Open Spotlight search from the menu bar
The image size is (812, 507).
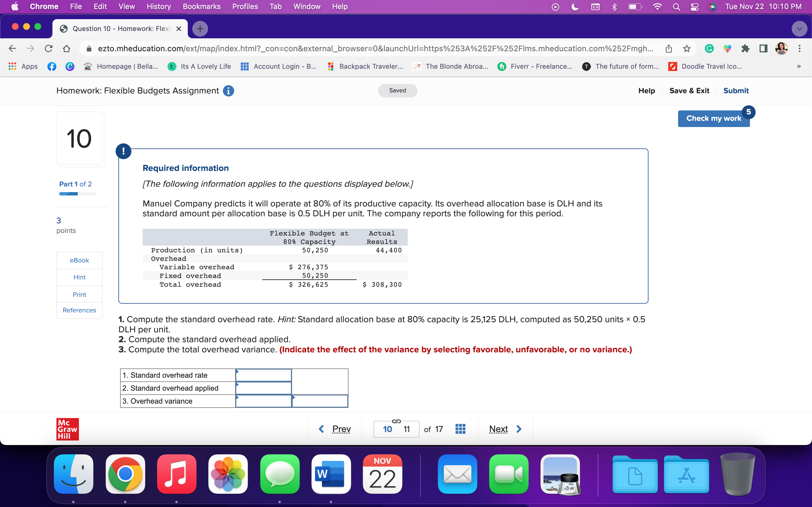676,6
